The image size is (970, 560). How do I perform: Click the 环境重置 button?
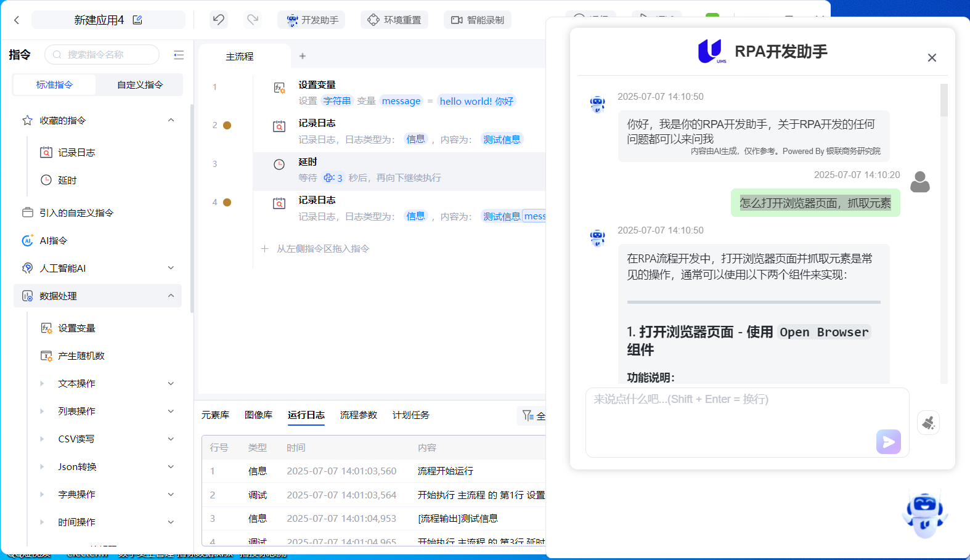394,20
